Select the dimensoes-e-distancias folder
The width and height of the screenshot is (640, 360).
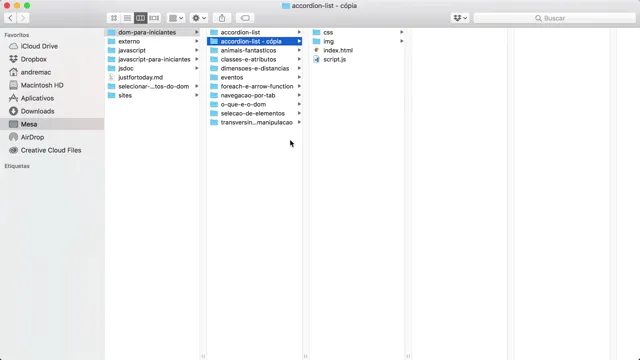click(255, 68)
